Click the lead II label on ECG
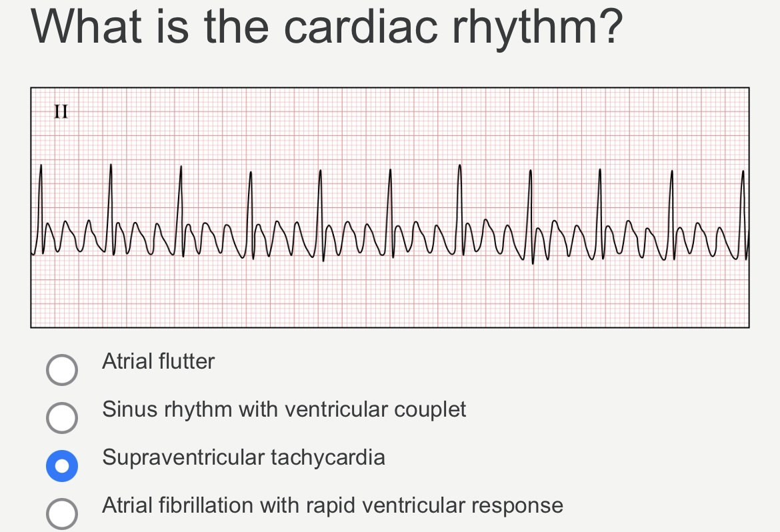Screen dimensions: 780x532 coord(61,111)
